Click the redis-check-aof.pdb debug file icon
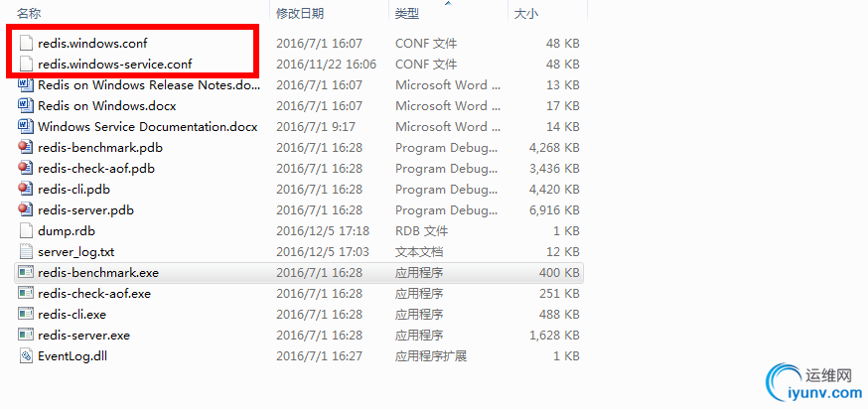Image resolution: width=868 pixels, height=409 pixels. 26,168
